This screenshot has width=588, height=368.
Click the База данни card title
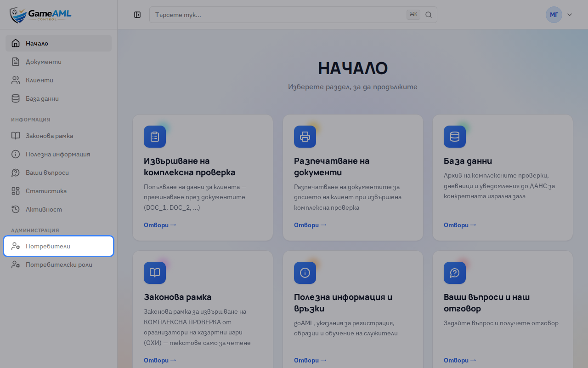[468, 161]
